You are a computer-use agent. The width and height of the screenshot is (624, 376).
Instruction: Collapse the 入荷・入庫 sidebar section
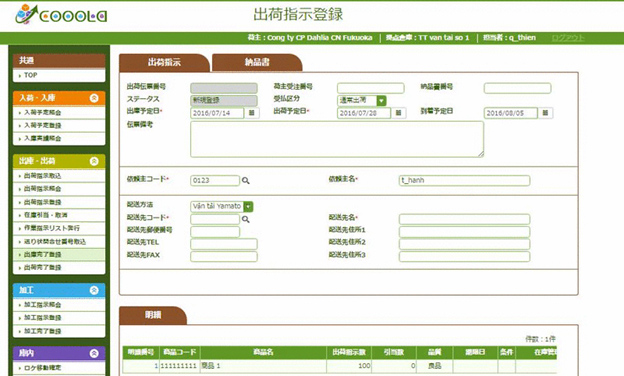coord(94,98)
